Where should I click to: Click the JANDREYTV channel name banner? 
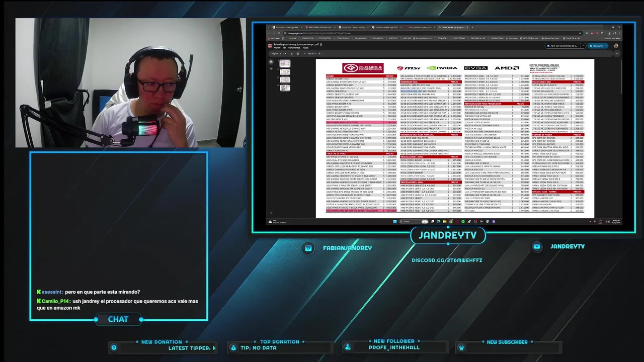(447, 235)
